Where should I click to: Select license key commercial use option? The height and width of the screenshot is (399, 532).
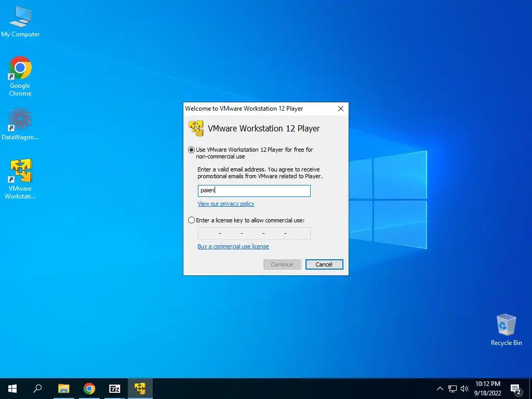[x=191, y=220]
